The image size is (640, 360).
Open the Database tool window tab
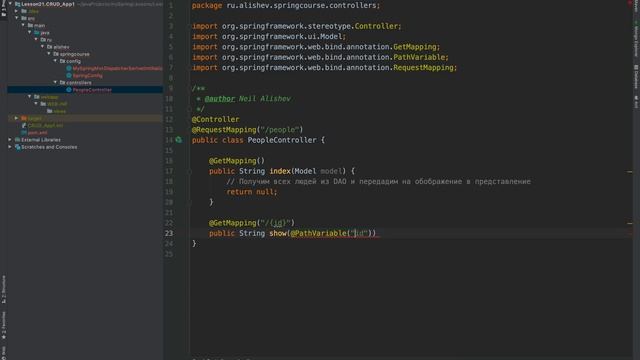636,76
